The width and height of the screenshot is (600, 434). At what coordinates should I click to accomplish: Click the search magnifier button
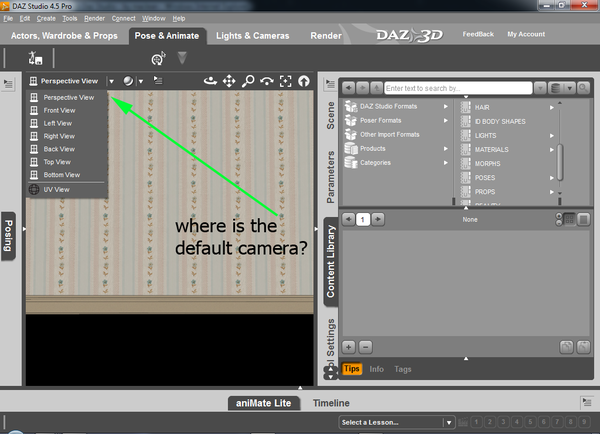coord(583,88)
